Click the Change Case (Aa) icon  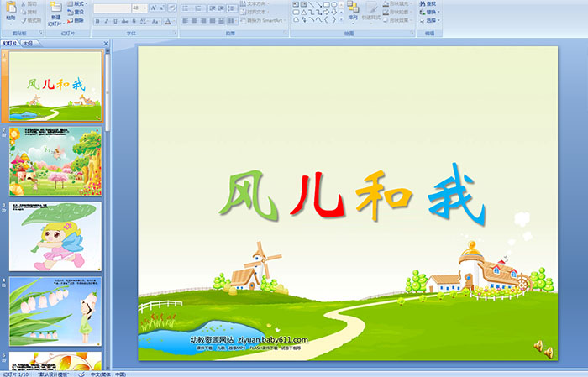[x=155, y=21]
